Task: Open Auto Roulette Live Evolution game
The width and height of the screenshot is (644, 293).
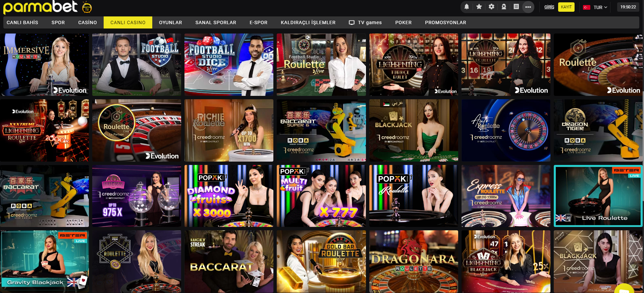Action: [x=598, y=65]
